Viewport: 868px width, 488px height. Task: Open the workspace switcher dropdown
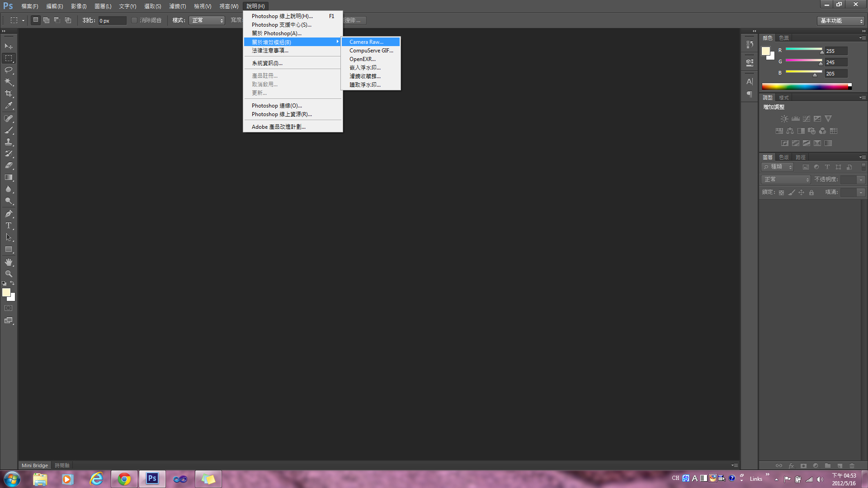841,21
